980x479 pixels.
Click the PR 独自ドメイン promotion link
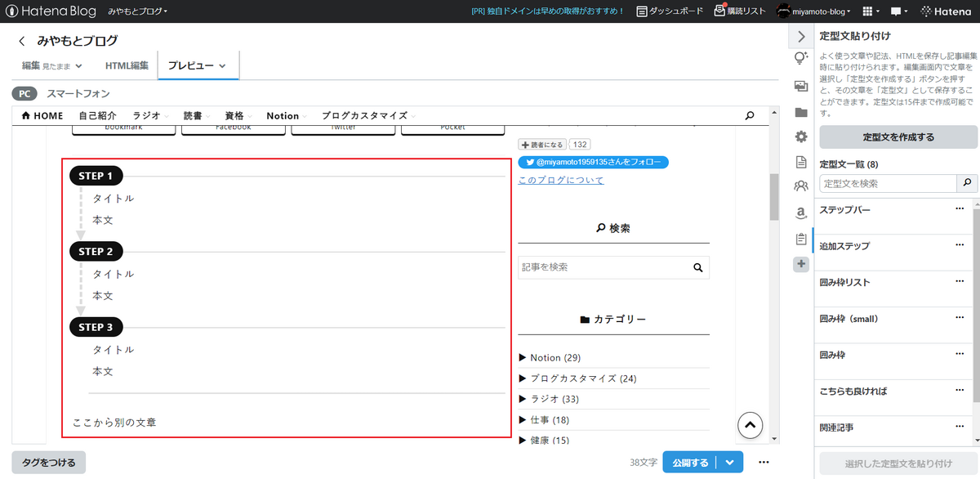click(548, 11)
